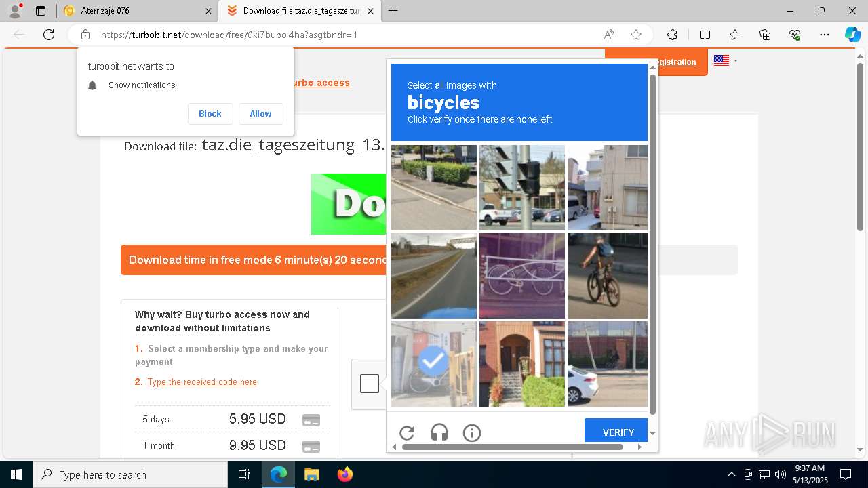Click the 5.95 USD price

click(x=258, y=419)
